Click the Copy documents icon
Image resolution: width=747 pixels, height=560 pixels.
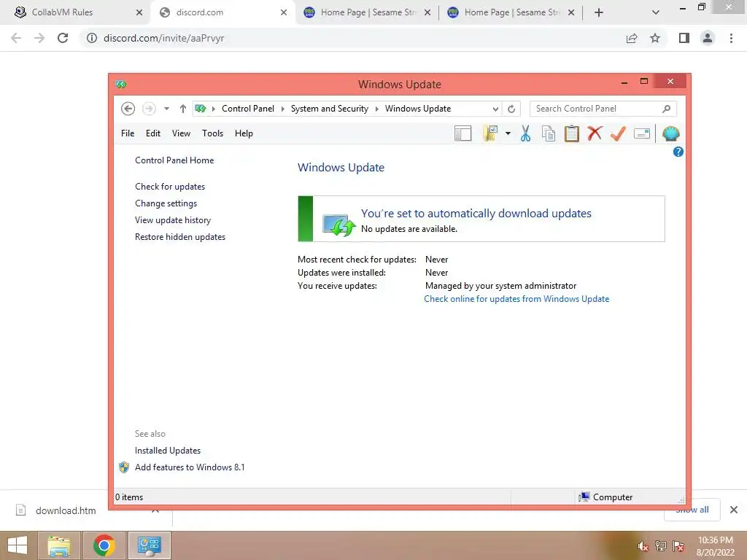[549, 134]
